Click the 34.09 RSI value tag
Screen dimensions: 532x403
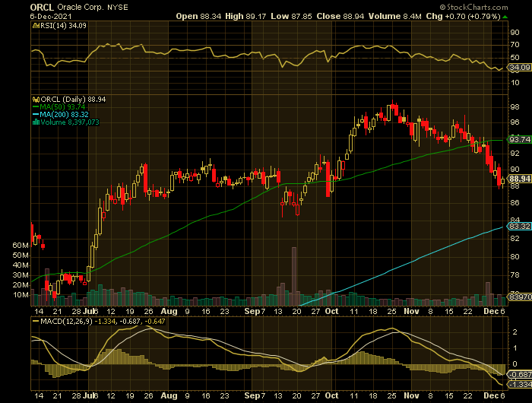518,68
